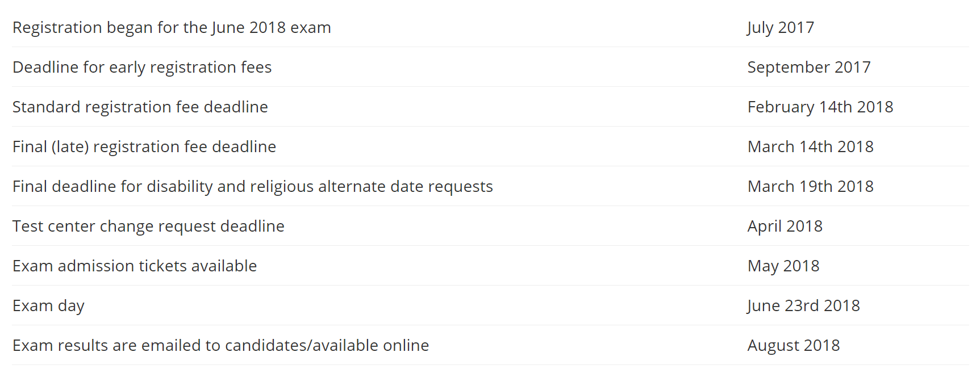The width and height of the screenshot is (980, 373).
Task: Click 'Exam admission tickets available' text
Action: [x=135, y=266]
